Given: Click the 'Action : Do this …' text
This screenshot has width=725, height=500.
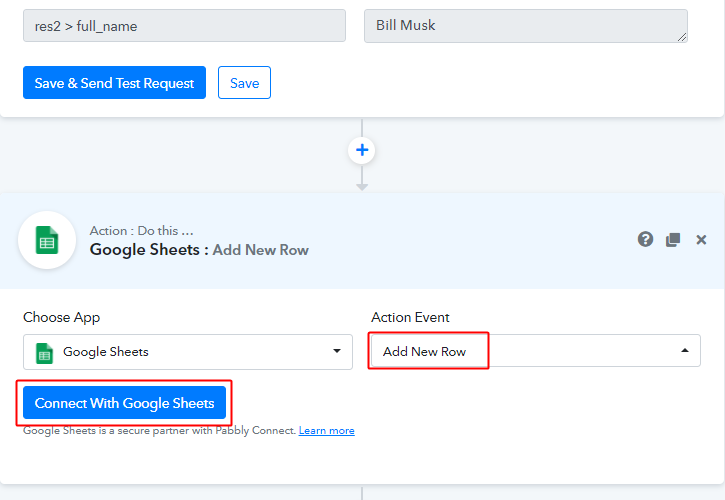Looking at the screenshot, I should (x=141, y=230).
